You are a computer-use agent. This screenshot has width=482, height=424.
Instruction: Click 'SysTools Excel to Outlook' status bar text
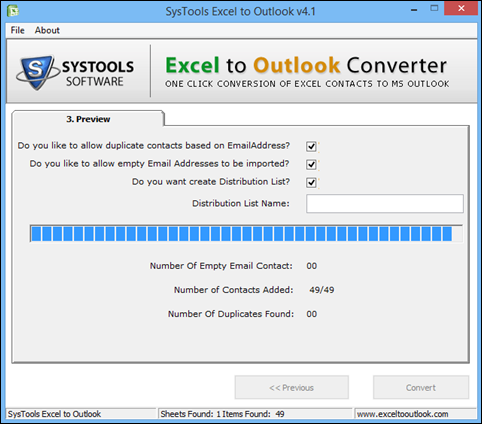coord(54,414)
